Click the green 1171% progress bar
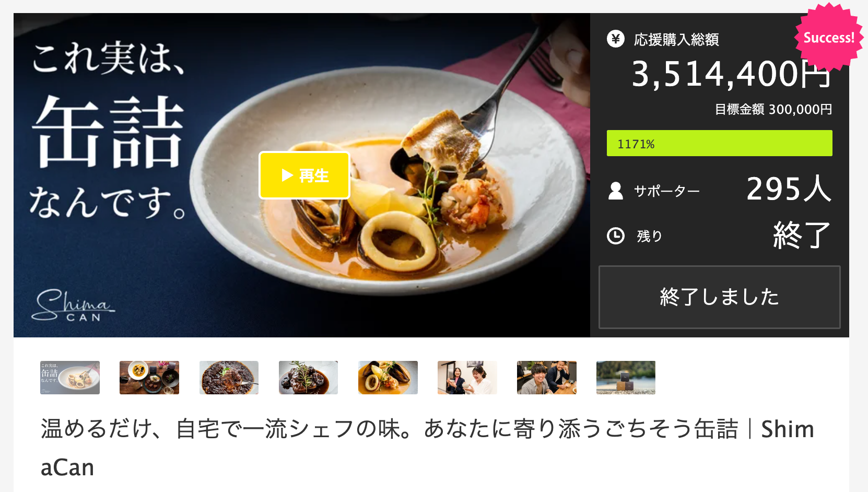 pos(720,143)
